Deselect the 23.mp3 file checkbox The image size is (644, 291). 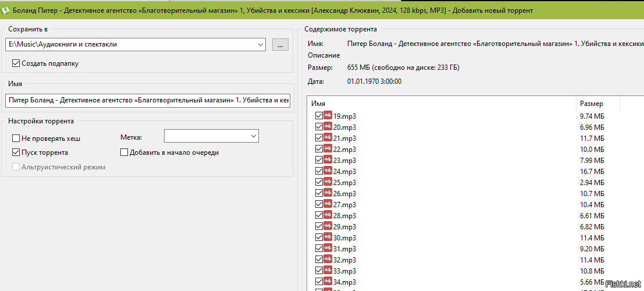coord(318,160)
